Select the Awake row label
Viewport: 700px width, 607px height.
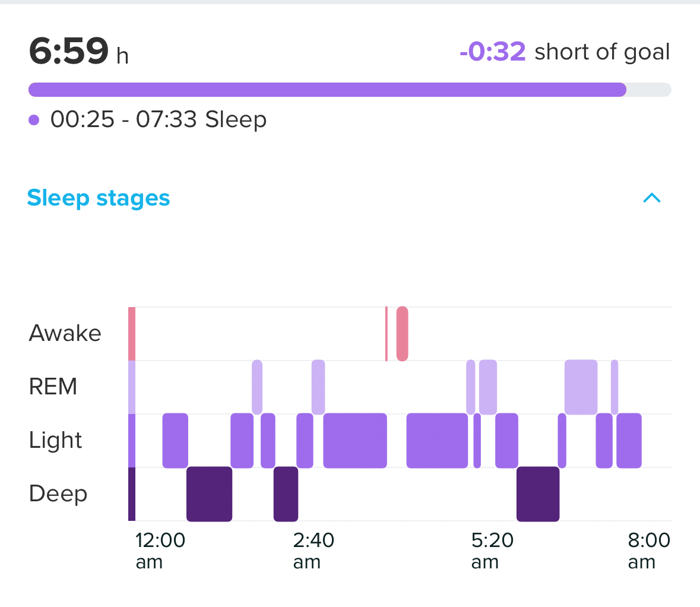[x=65, y=333]
